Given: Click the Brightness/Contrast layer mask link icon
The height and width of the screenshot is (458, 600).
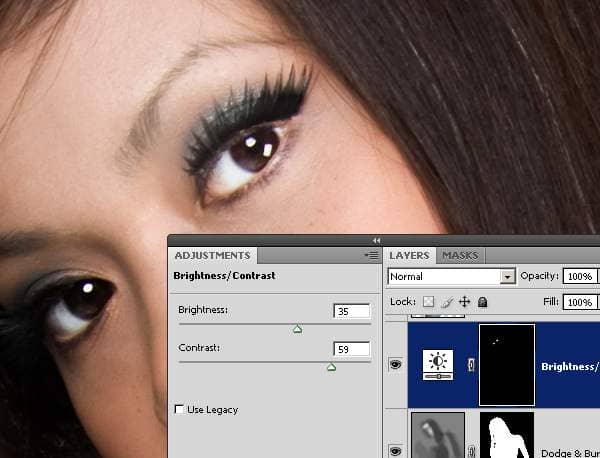Looking at the screenshot, I should 471,365.
